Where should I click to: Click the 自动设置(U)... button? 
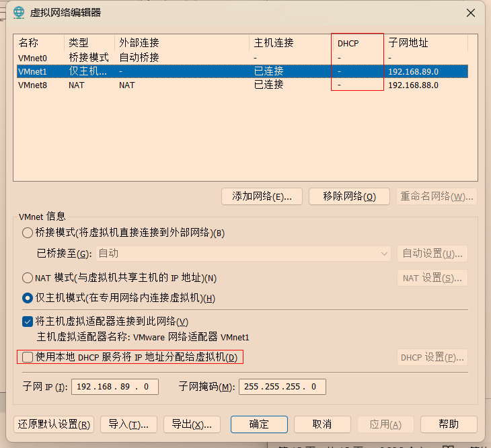click(432, 254)
